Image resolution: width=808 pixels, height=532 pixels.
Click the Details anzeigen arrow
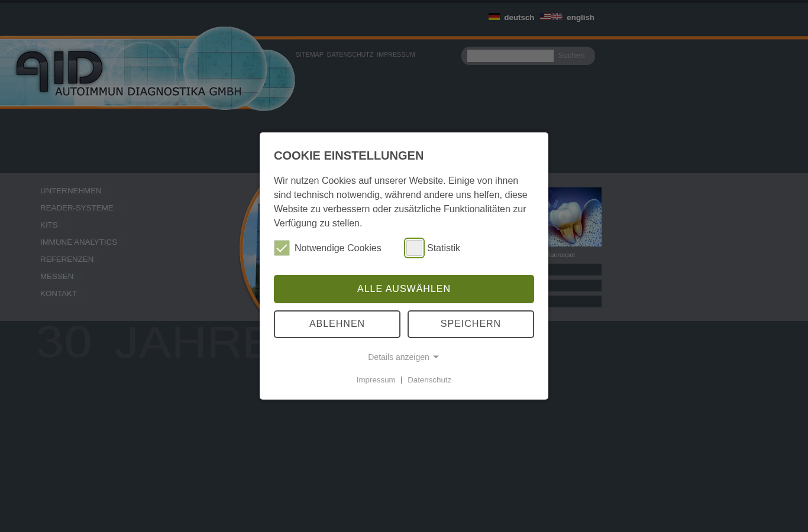click(x=436, y=357)
